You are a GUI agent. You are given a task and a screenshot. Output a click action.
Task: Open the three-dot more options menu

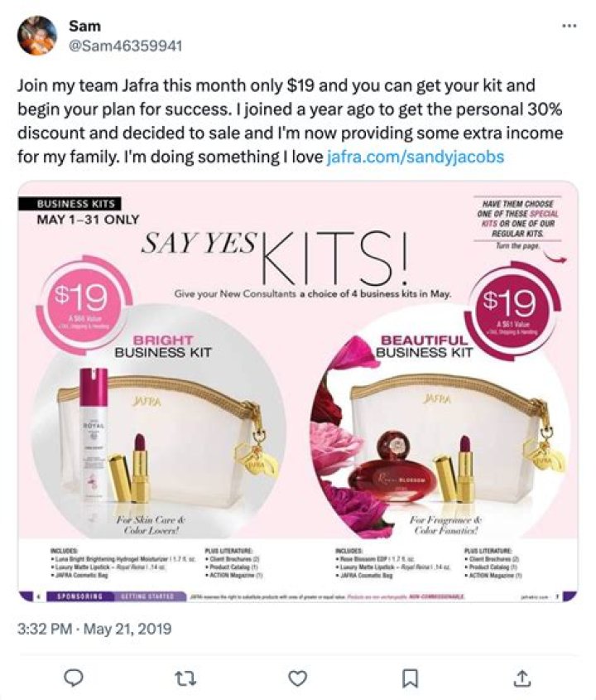pos(570,27)
